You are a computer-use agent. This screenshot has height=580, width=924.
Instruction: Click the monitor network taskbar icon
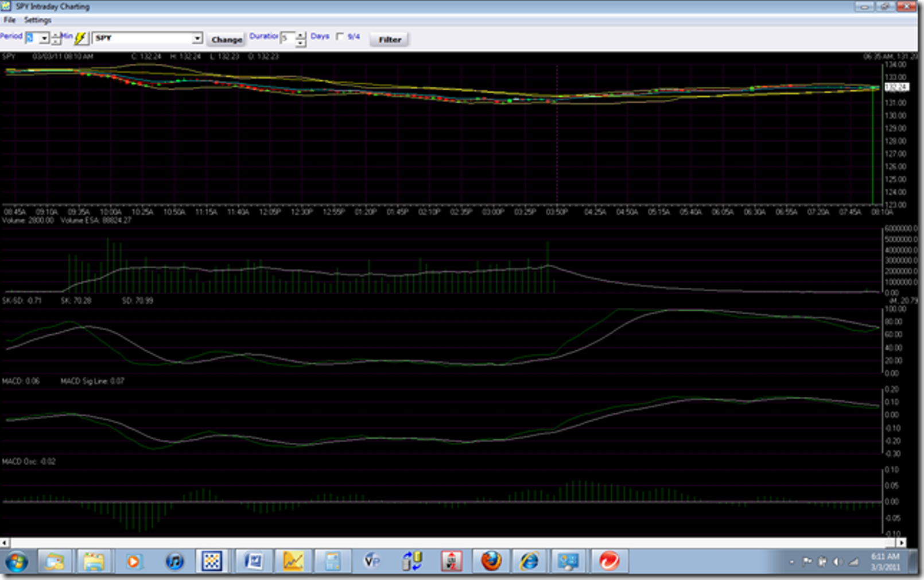(569, 561)
